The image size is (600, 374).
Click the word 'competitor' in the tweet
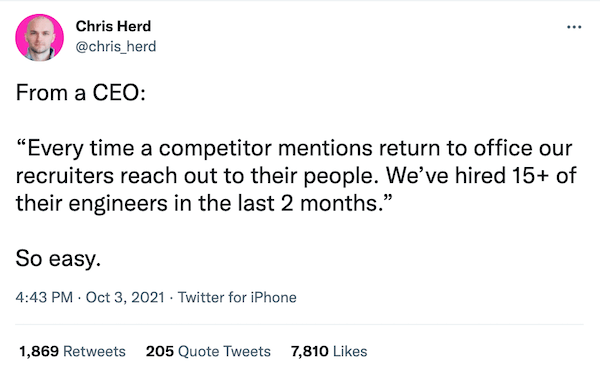click(x=216, y=149)
